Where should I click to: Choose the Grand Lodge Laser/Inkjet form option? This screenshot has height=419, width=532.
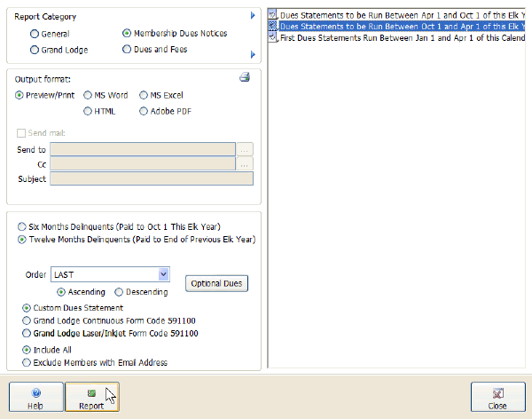click(x=26, y=334)
